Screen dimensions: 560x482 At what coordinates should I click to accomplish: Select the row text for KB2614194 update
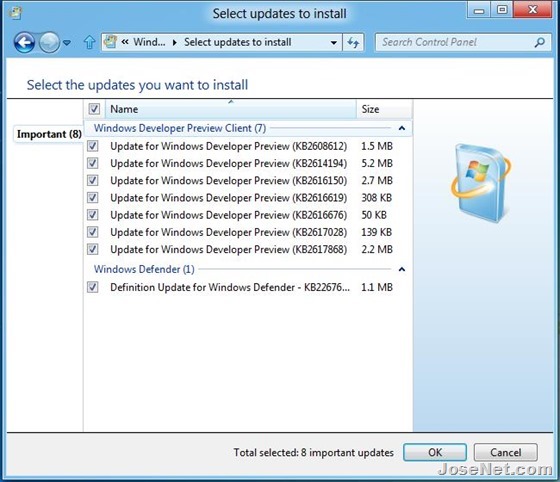click(229, 163)
